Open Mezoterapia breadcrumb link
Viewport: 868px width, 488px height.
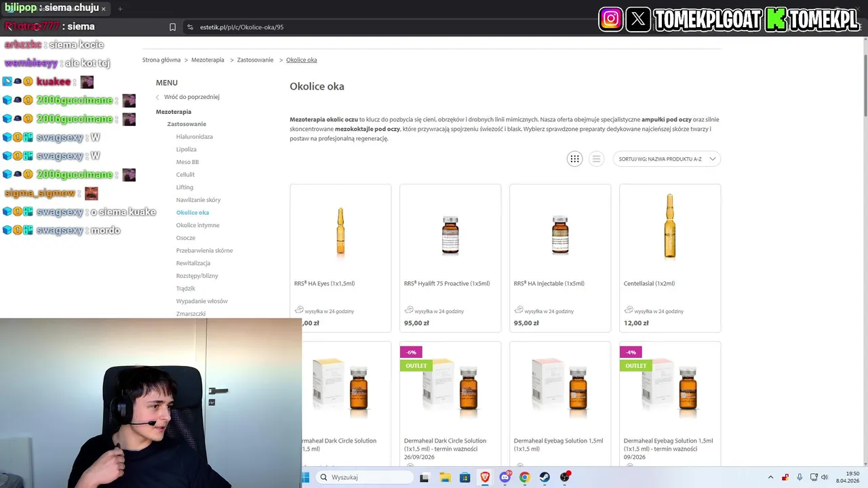pyautogui.click(x=208, y=60)
